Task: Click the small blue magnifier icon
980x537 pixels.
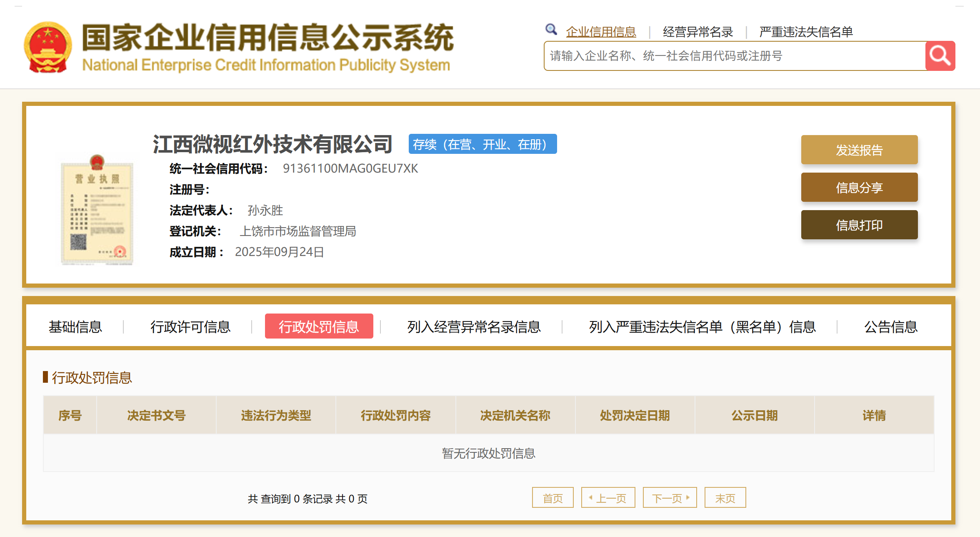Action: coord(551,30)
